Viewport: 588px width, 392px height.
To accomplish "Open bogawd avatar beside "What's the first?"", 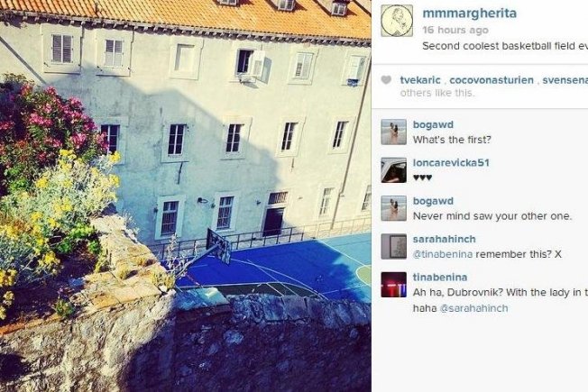I will [394, 132].
